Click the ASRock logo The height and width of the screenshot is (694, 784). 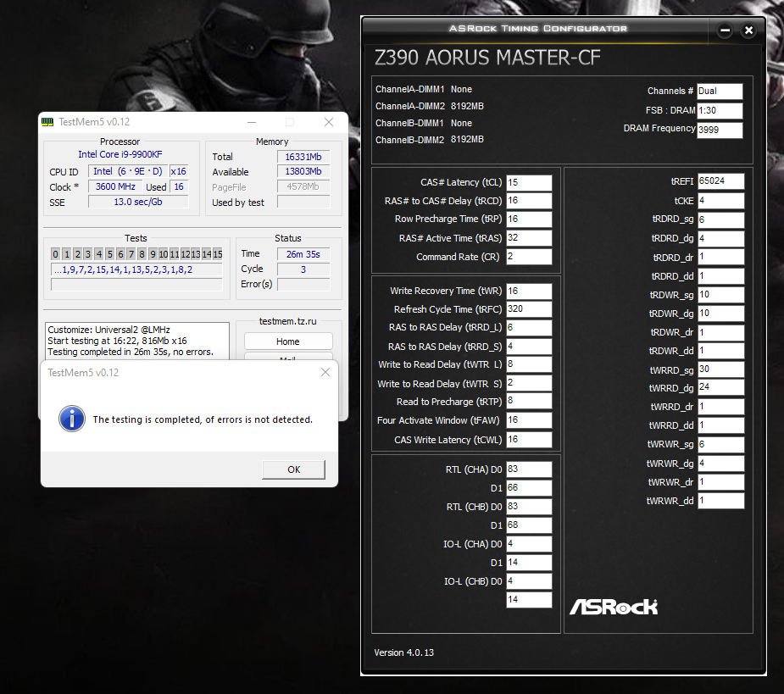(614, 607)
